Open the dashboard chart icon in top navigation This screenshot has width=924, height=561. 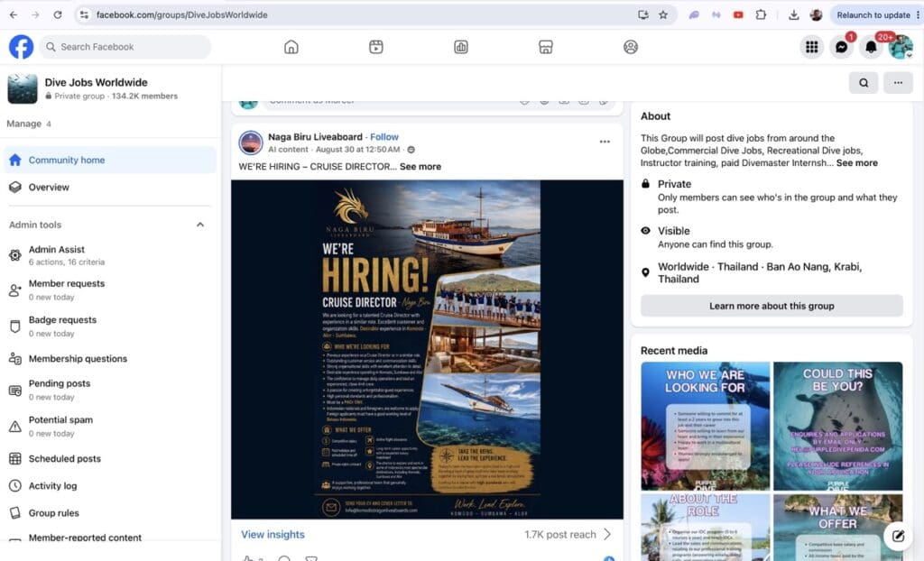point(461,47)
